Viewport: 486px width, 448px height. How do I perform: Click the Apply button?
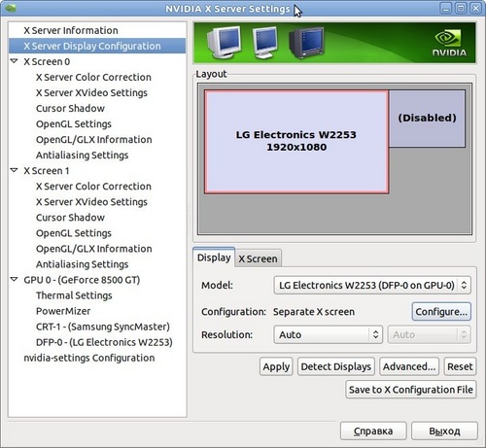(x=276, y=366)
